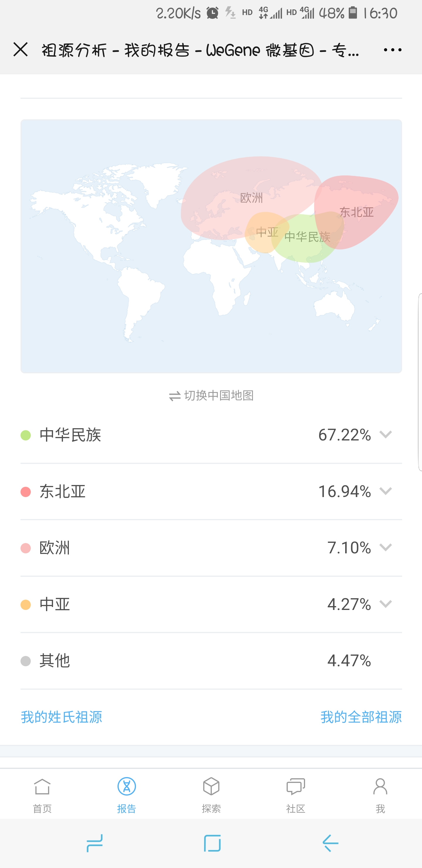Expand the 欧洲 7.10% breakdown
This screenshot has width=422, height=868.
click(385, 547)
